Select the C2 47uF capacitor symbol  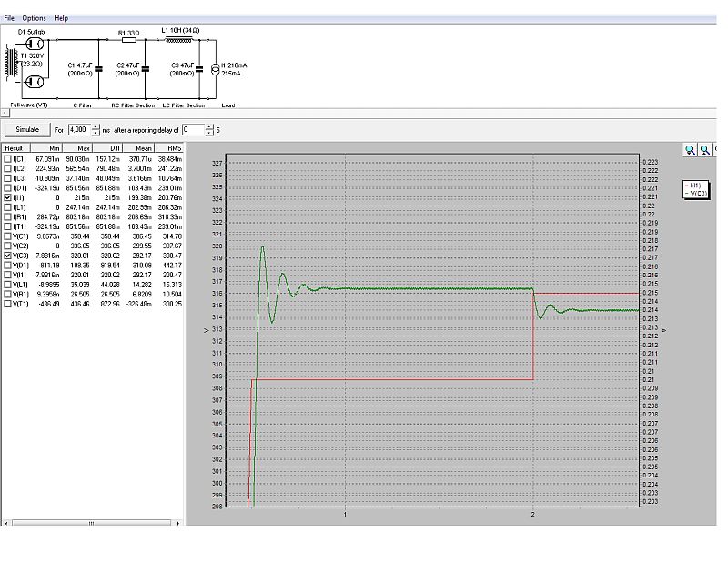click(x=146, y=69)
